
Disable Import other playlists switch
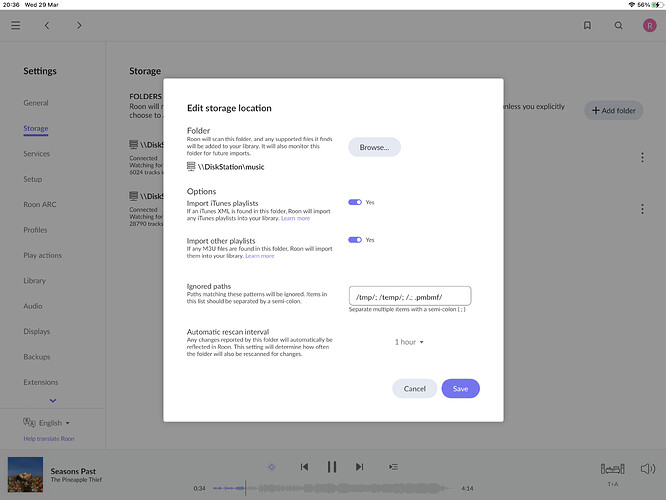tap(355, 240)
